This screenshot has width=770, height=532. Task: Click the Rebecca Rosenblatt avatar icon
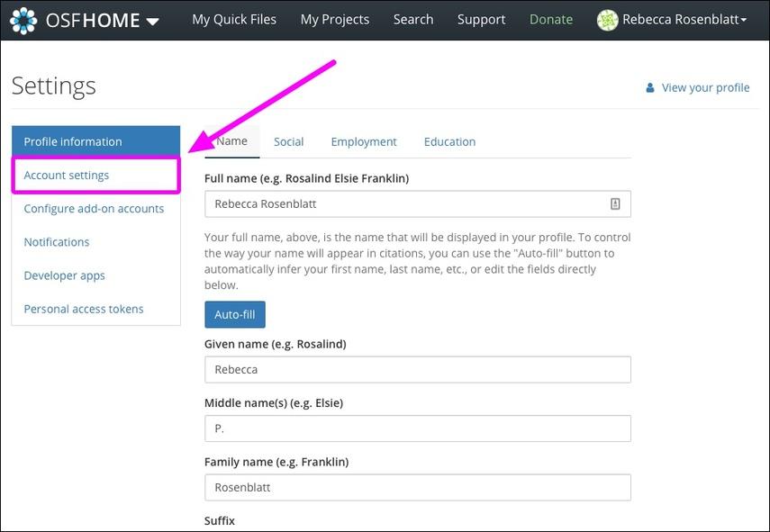pyautogui.click(x=608, y=20)
